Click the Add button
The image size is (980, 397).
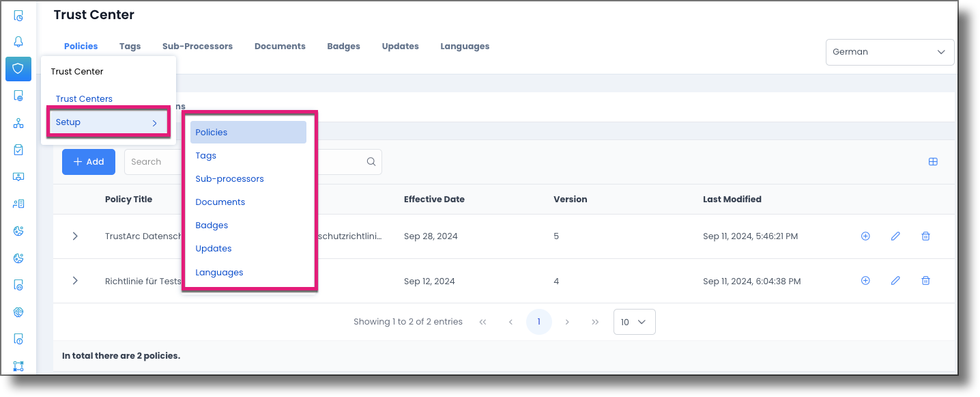[88, 162]
